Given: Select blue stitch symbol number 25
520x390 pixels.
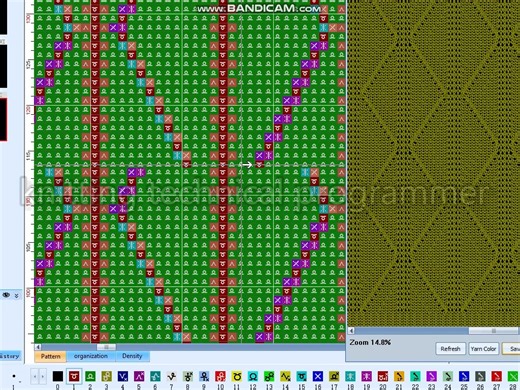Looking at the screenshot, I should click(464, 376).
